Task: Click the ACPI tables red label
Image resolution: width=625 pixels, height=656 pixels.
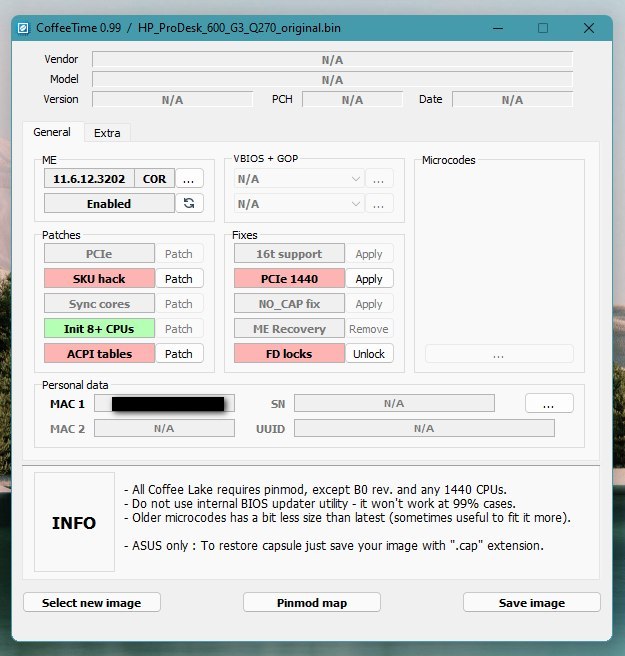Action: point(99,354)
